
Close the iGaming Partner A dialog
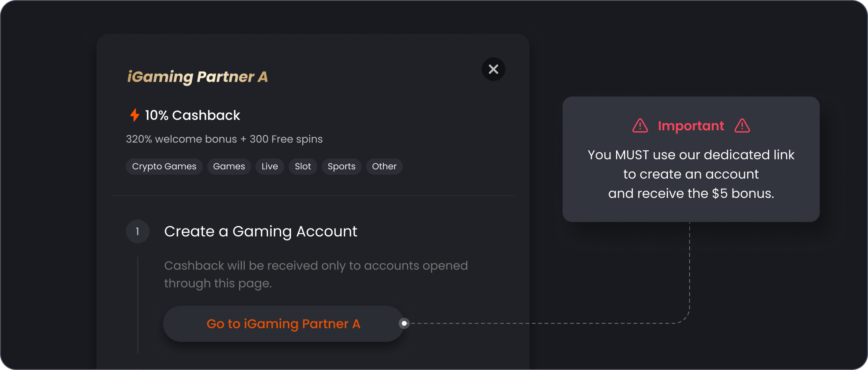(493, 69)
